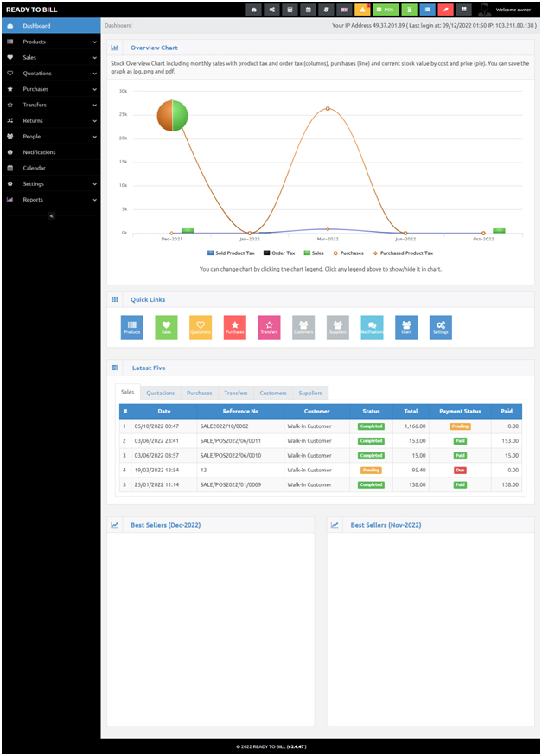Click reference SALE/POS2022/06/0010 row
The image size is (542, 756).
[321, 455]
